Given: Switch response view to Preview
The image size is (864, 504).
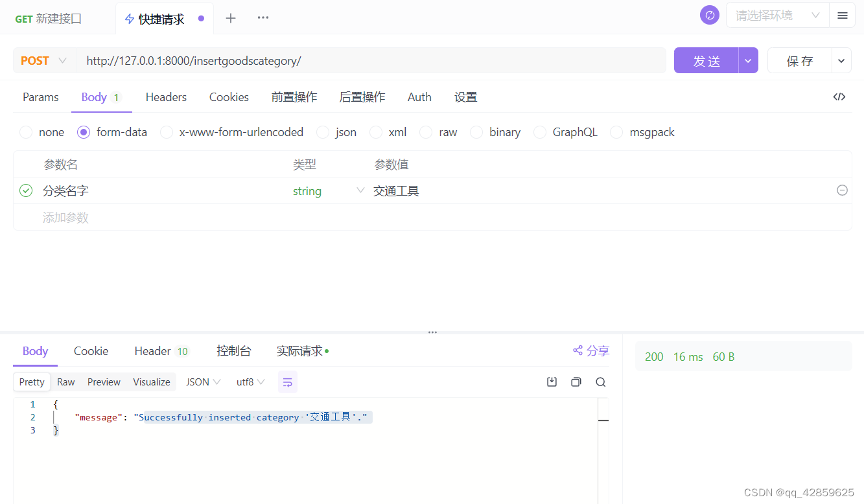Looking at the screenshot, I should point(104,382).
